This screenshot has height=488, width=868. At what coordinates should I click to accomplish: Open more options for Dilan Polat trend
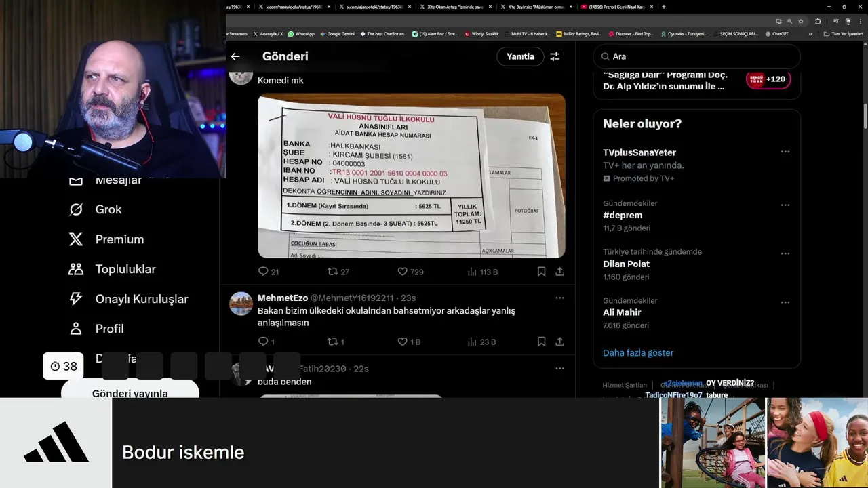coord(785,253)
